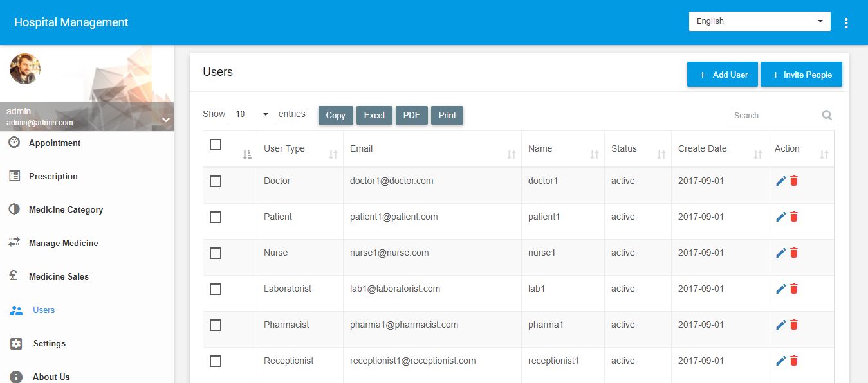Screen dimensions: 868x383
Task: Click the Print button
Action: click(447, 116)
